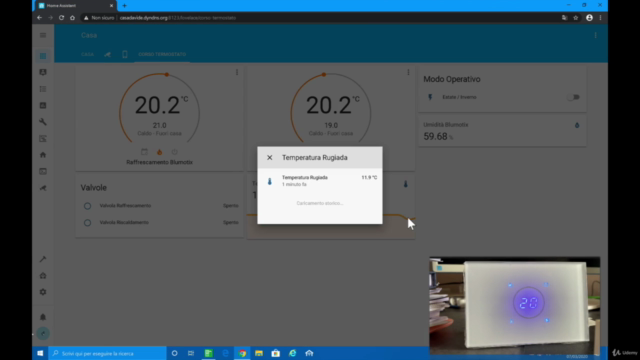Screen dimensions: 640x360
Task: Open the Valvola Raffrescamento entity row
Action: pyautogui.click(x=160, y=206)
